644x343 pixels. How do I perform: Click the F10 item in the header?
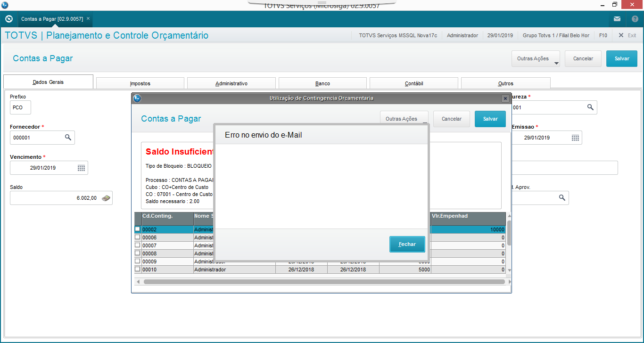click(x=603, y=35)
